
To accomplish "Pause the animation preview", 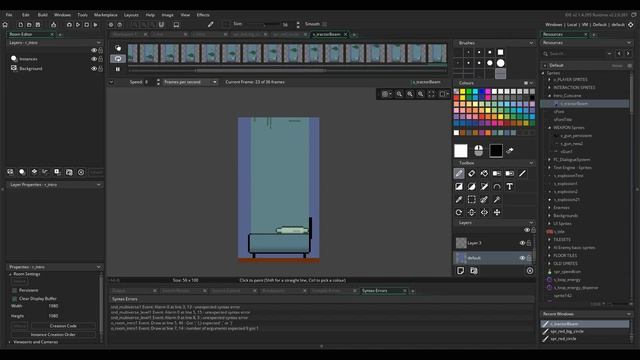I will pyautogui.click(x=118, y=69).
